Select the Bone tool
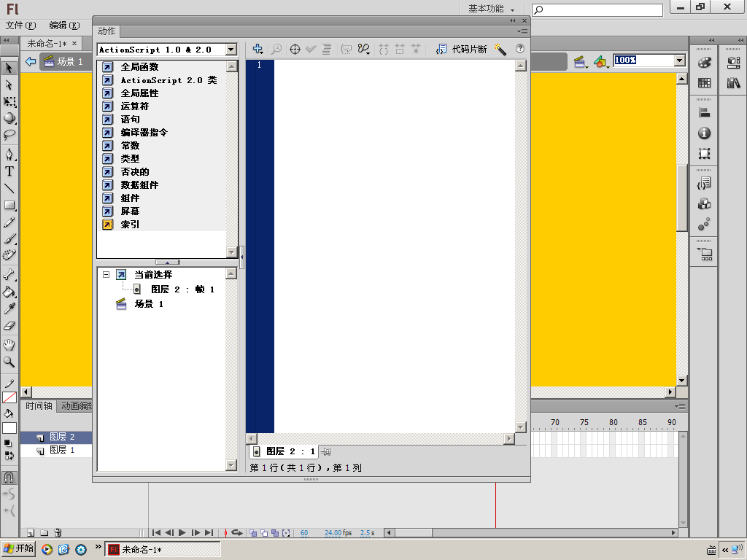Image resolution: width=747 pixels, height=560 pixels. click(x=9, y=275)
